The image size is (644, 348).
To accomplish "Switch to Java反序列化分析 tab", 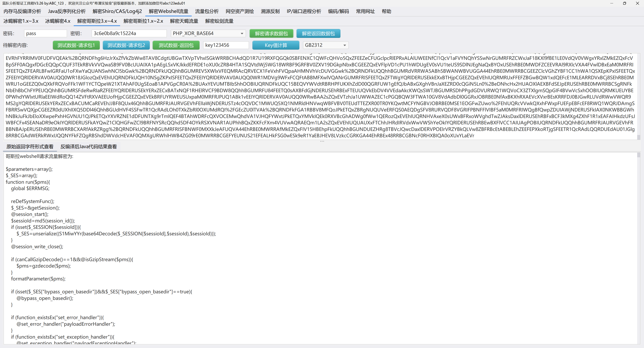I will click(x=67, y=12).
